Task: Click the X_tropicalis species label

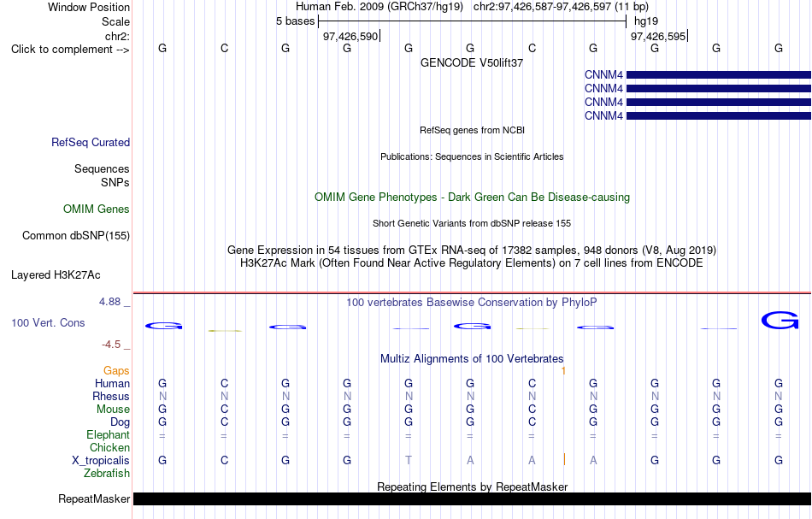Action: pos(101,461)
